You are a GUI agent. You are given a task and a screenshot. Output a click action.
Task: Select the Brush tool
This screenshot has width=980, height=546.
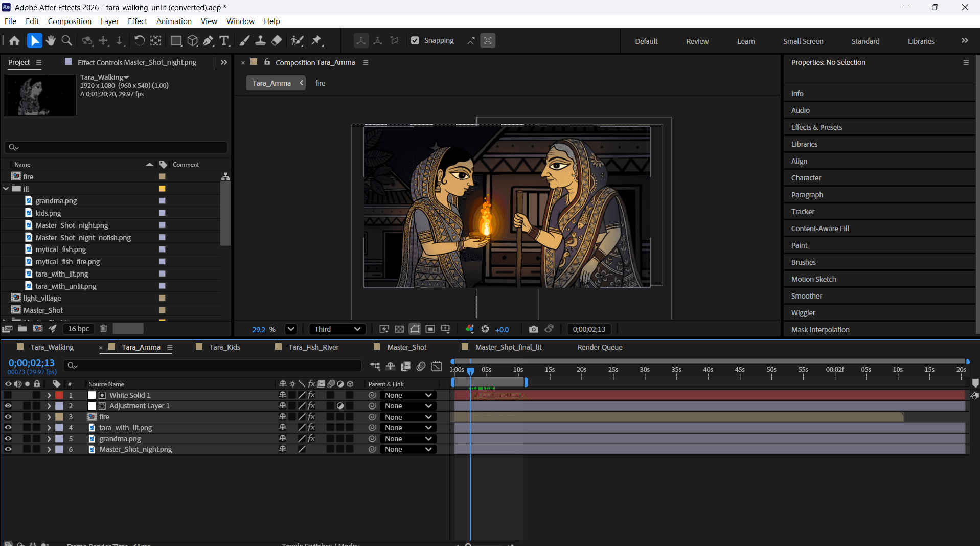click(244, 41)
